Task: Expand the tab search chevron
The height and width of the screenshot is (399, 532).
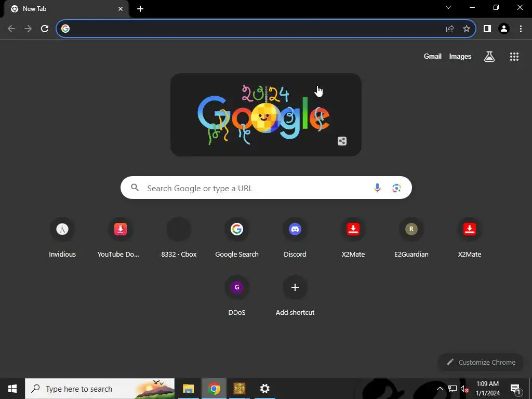Action: tap(448, 7)
